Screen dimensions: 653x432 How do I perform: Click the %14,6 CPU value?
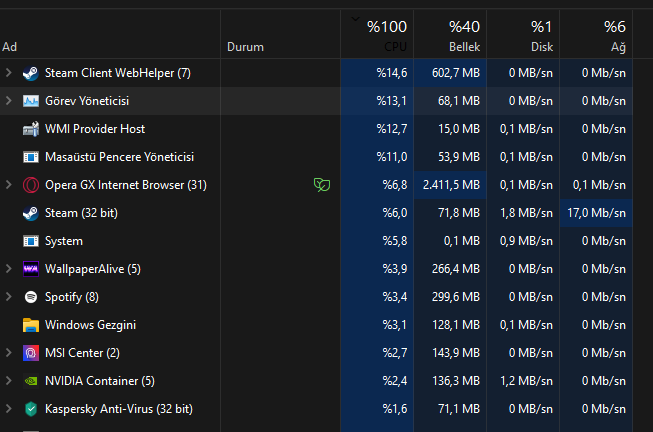pyautogui.click(x=392, y=73)
